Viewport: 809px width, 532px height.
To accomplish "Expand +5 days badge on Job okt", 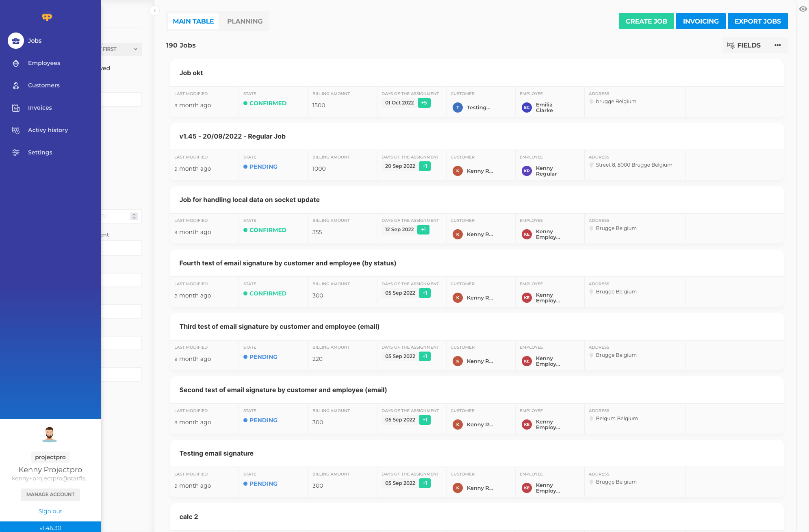I will coord(424,103).
